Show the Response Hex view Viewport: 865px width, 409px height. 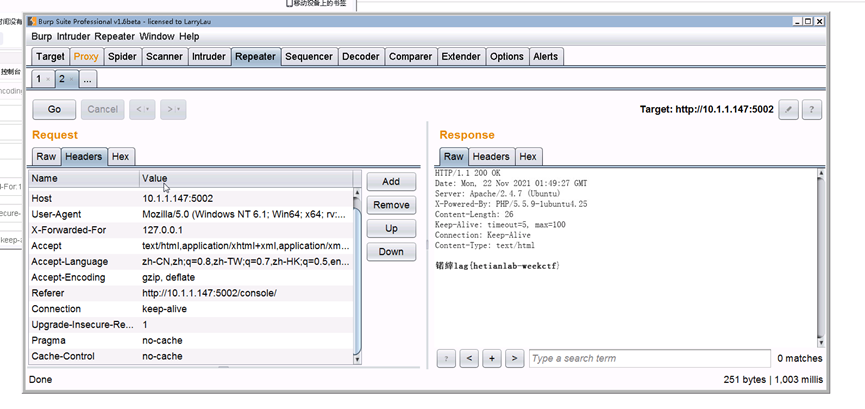(528, 156)
